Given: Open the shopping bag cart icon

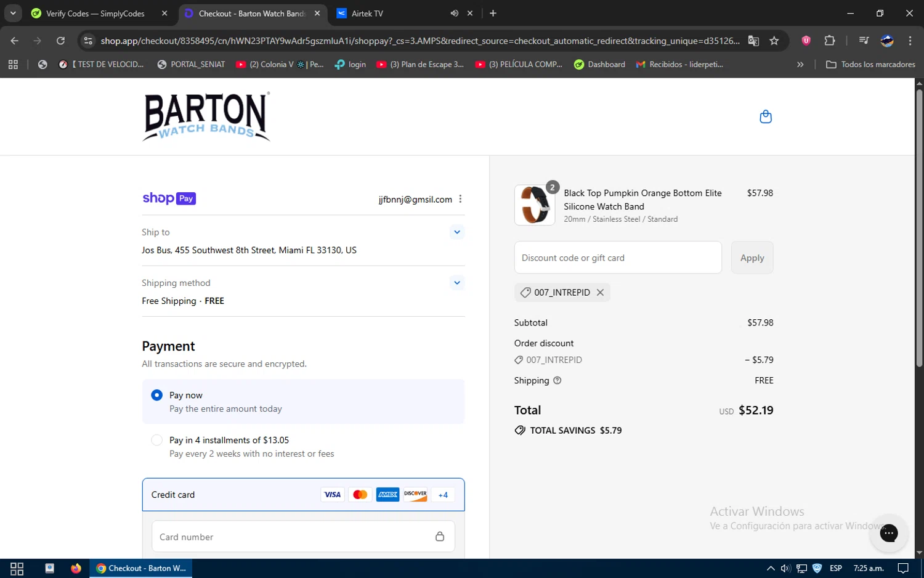Looking at the screenshot, I should [x=766, y=116].
